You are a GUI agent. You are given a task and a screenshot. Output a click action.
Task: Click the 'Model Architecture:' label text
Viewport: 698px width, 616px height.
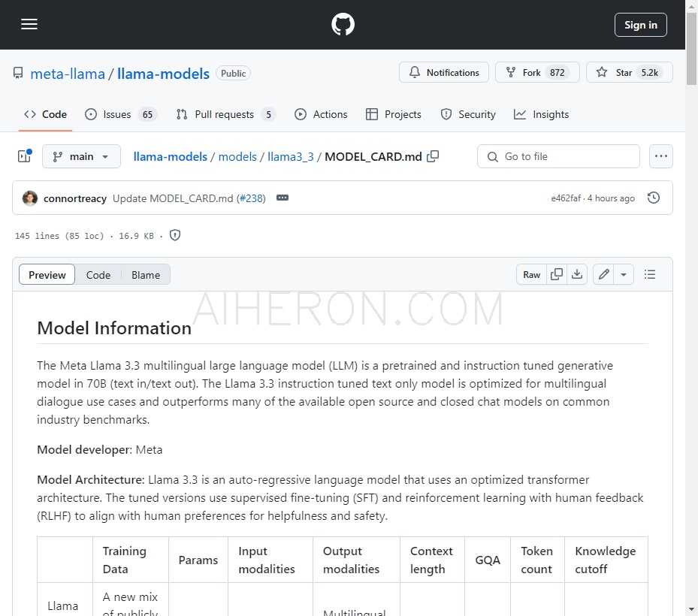91,480
